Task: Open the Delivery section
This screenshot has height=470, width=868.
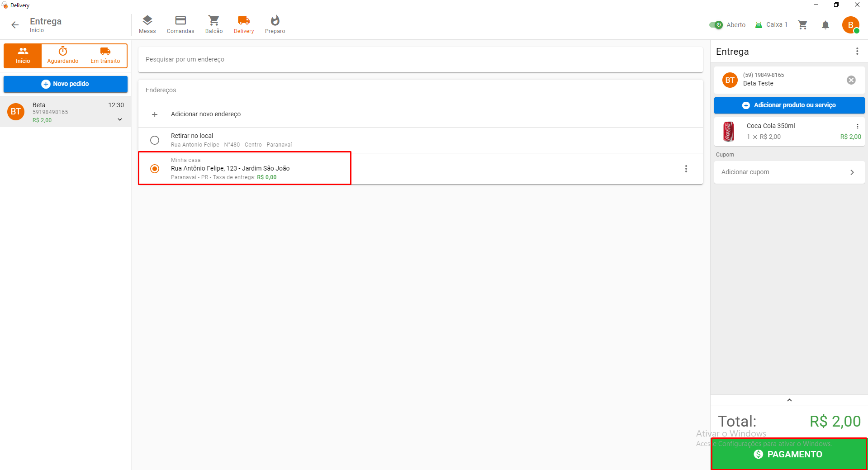Action: coord(244,24)
